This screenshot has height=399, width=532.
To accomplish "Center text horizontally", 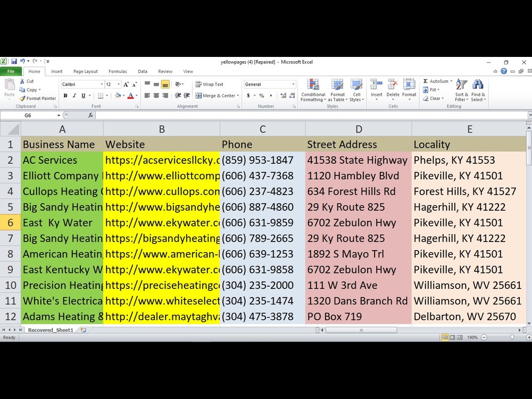I will (x=156, y=96).
